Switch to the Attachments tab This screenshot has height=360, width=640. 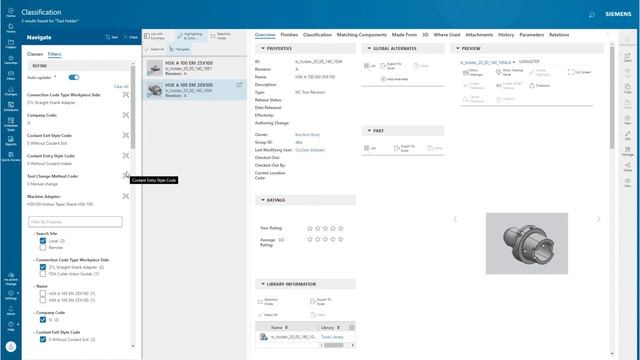pyautogui.click(x=479, y=35)
